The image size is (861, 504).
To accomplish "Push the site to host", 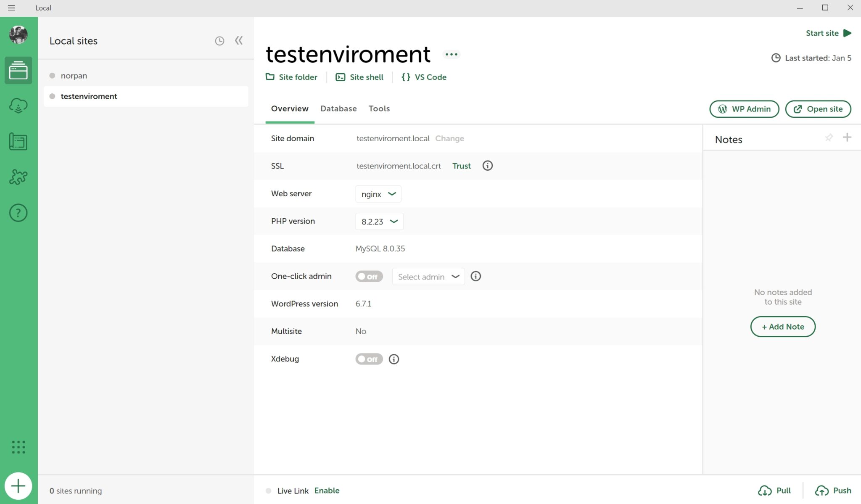I will tap(833, 491).
